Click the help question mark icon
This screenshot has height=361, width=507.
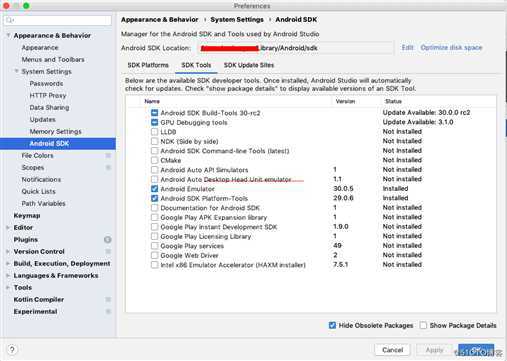(12, 350)
